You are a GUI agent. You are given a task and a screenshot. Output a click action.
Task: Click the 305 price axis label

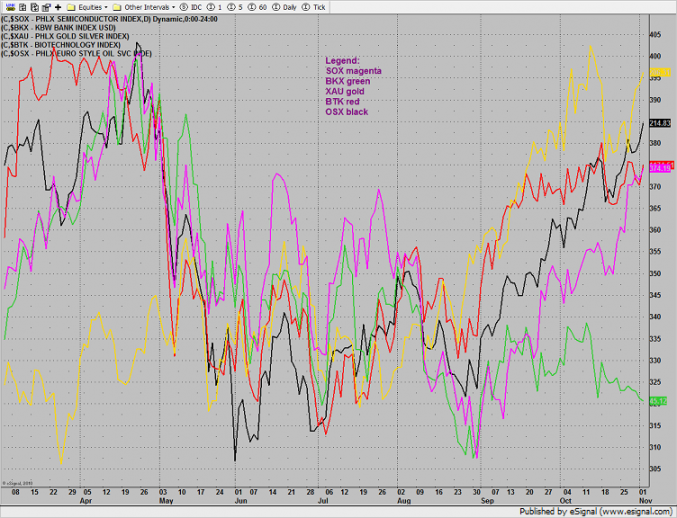[x=655, y=469]
